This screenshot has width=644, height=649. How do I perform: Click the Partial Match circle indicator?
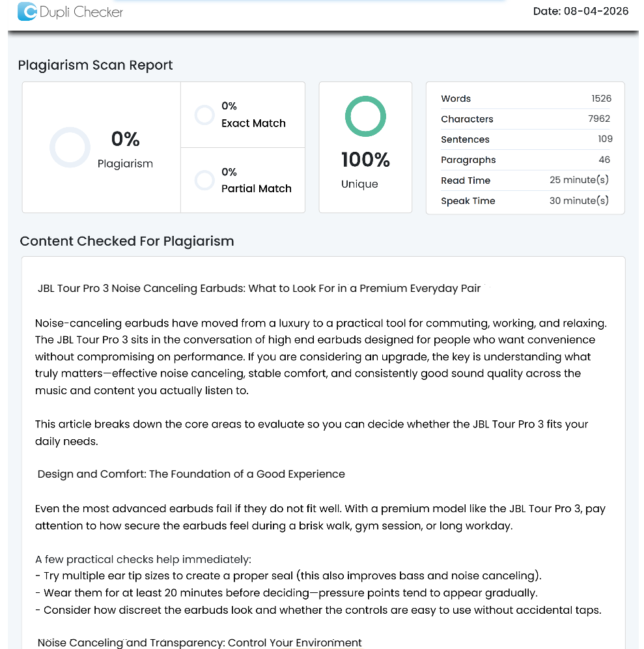click(204, 180)
